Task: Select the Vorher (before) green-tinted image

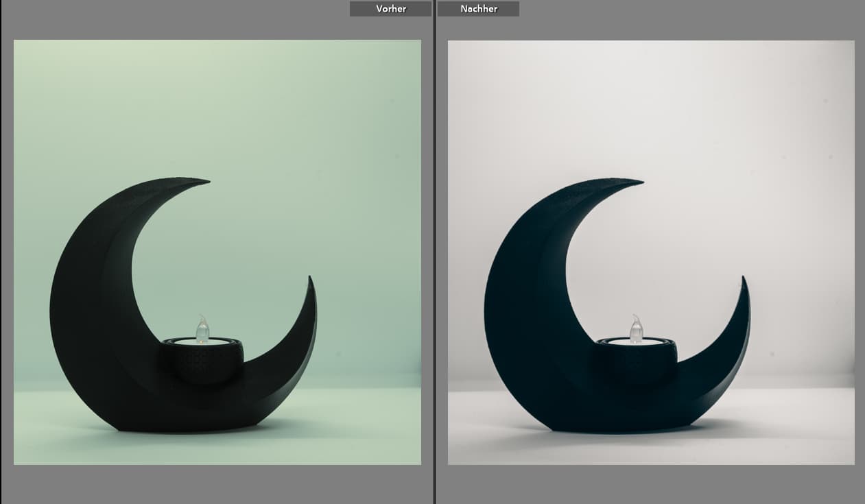Action: [x=217, y=252]
